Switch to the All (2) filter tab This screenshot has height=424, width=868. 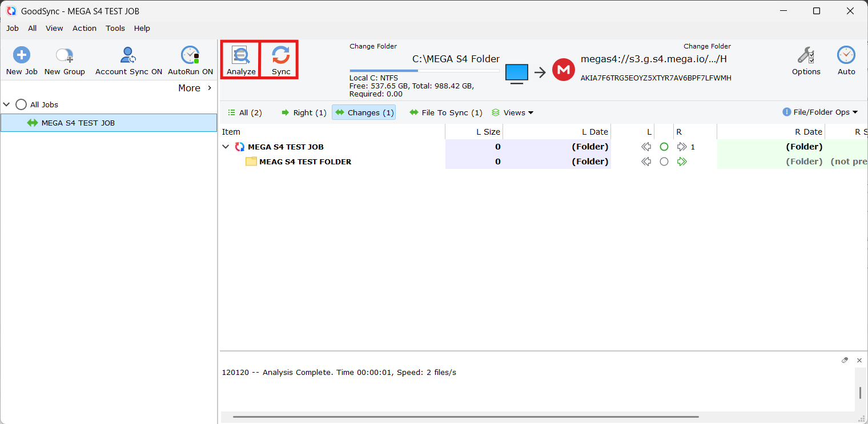(245, 112)
